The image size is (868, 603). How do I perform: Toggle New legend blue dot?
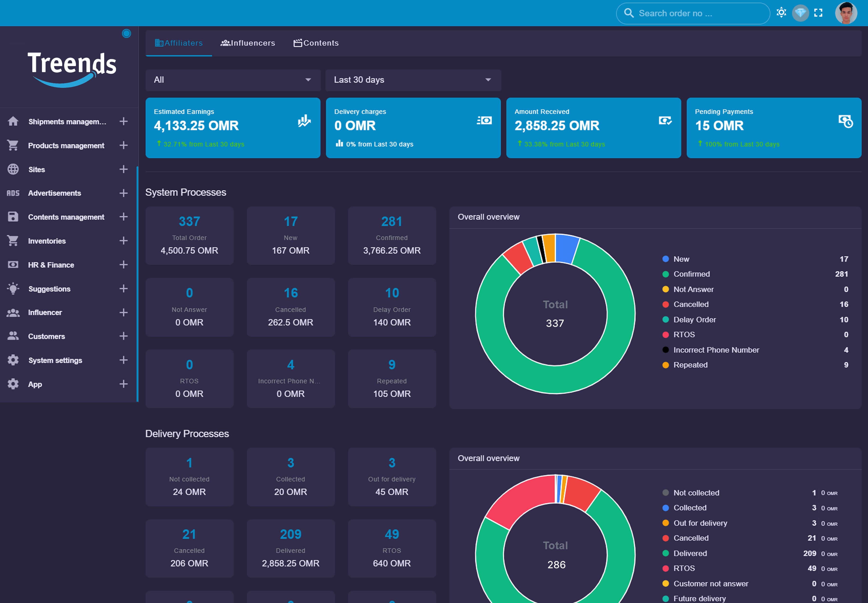[665, 259]
